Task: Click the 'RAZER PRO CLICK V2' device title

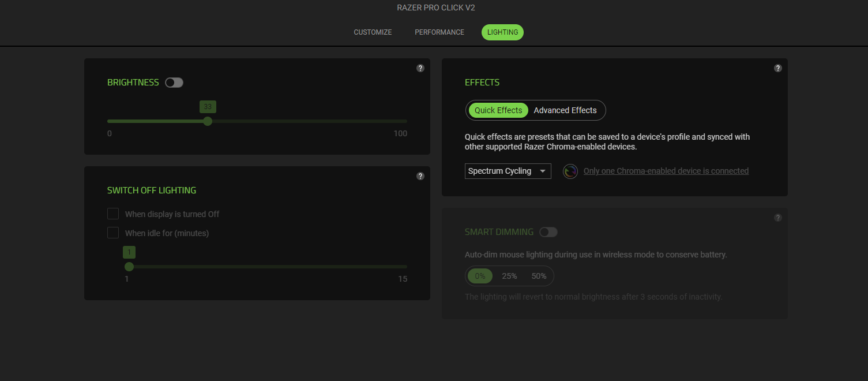Action: pos(436,8)
